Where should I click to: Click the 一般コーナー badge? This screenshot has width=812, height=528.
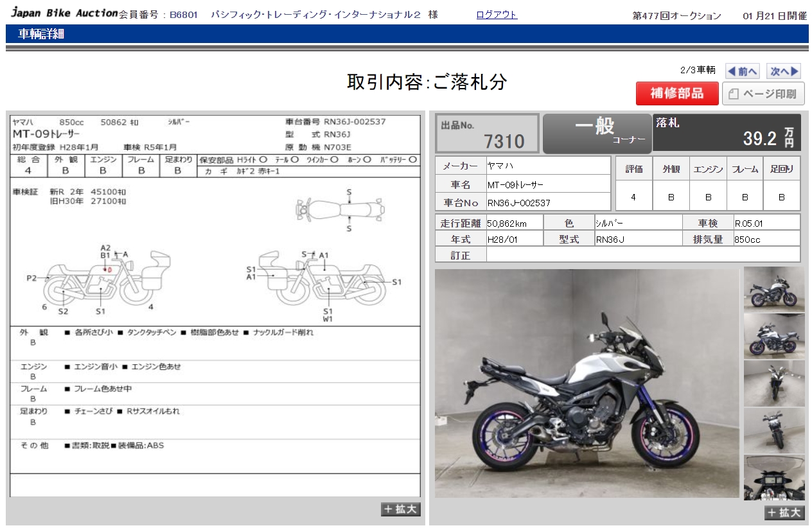click(597, 133)
